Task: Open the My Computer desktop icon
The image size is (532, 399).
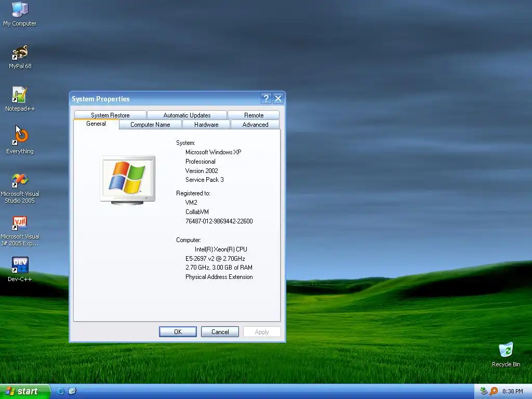Action: (x=20, y=14)
